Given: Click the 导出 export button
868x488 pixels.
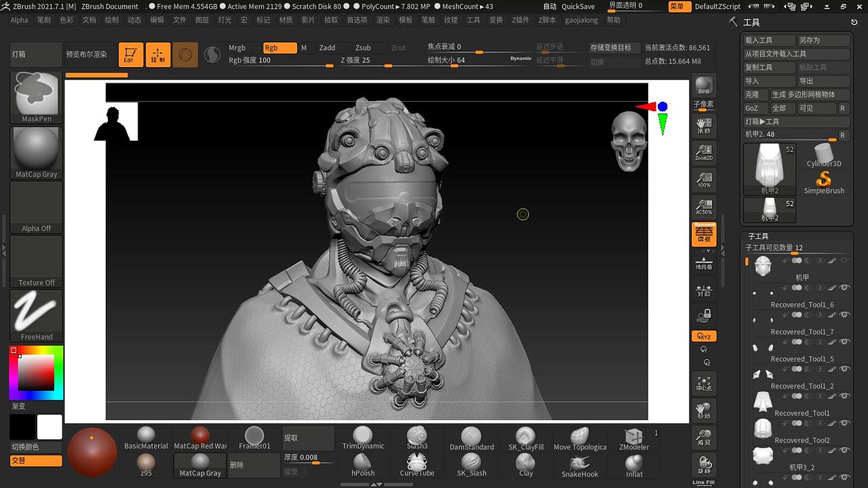Looking at the screenshot, I should (x=823, y=81).
